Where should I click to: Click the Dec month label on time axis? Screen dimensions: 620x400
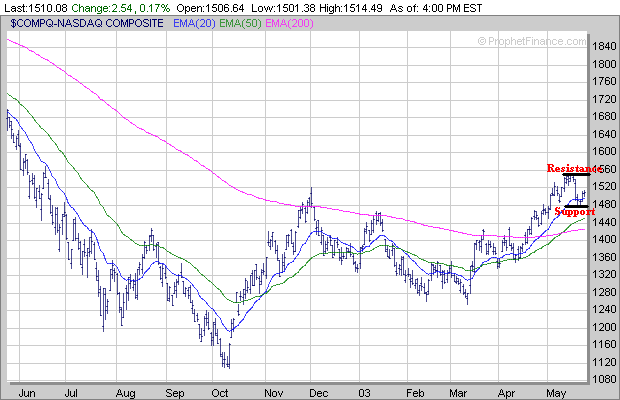coord(319,393)
